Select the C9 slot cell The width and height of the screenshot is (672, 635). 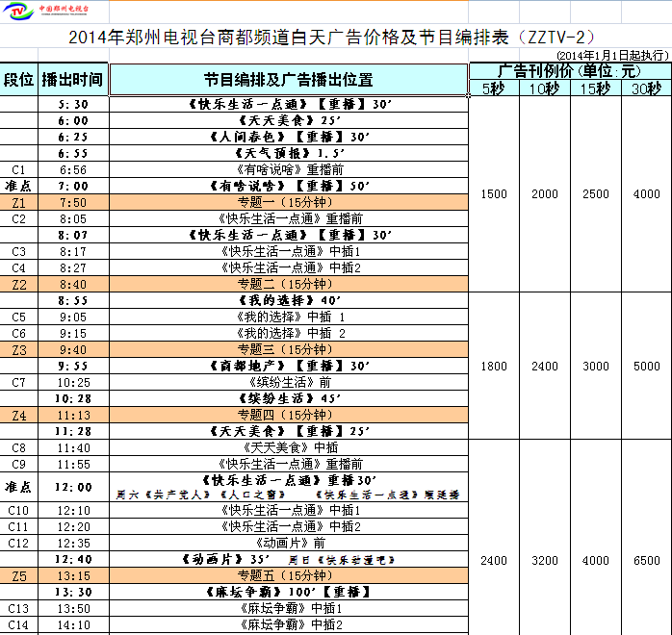click(x=19, y=464)
